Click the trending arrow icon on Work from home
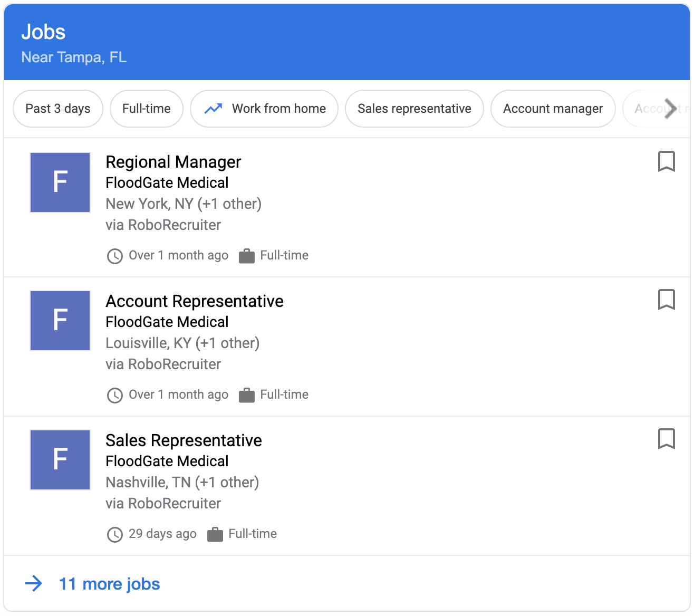 click(213, 109)
